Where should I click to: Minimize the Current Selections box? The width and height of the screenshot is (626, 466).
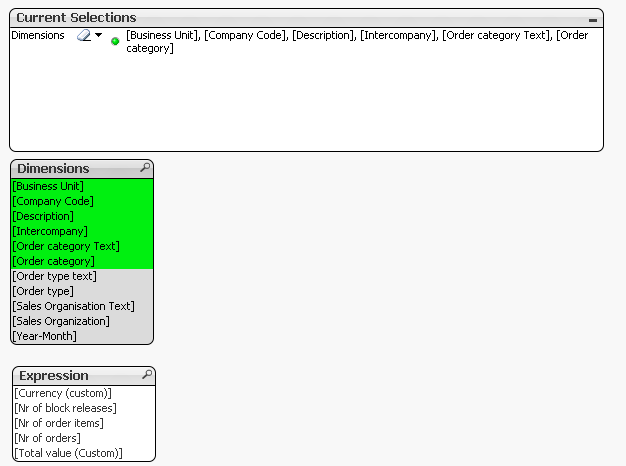(593, 20)
